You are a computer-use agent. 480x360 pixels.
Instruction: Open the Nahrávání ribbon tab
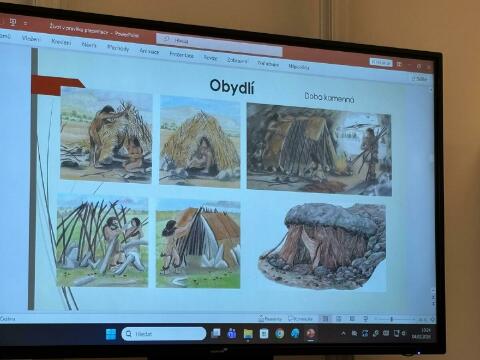point(268,63)
